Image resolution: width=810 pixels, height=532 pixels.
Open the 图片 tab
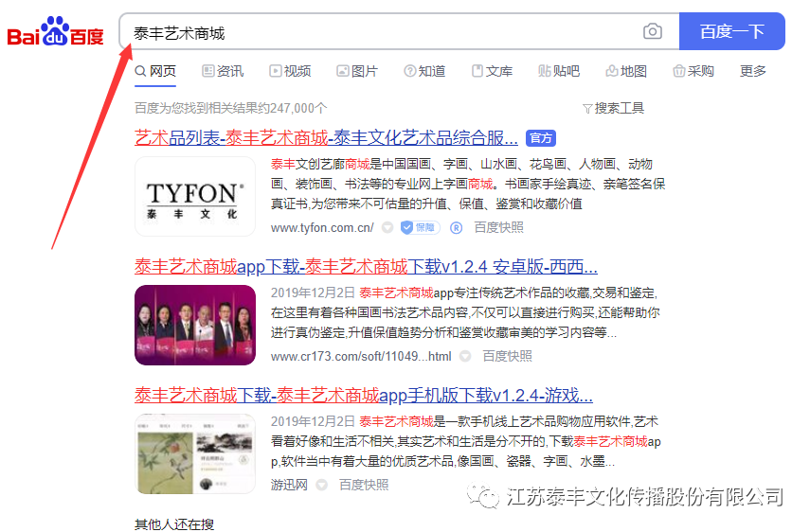pyautogui.click(x=357, y=71)
